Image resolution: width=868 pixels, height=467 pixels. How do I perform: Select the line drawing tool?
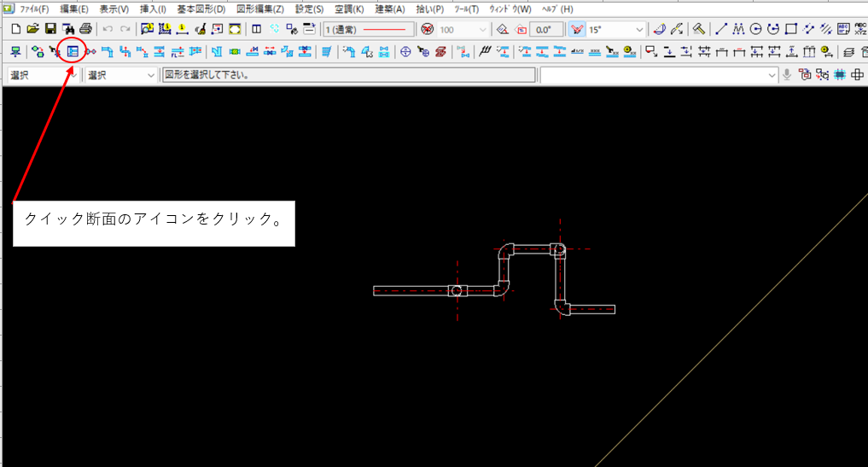[720, 29]
